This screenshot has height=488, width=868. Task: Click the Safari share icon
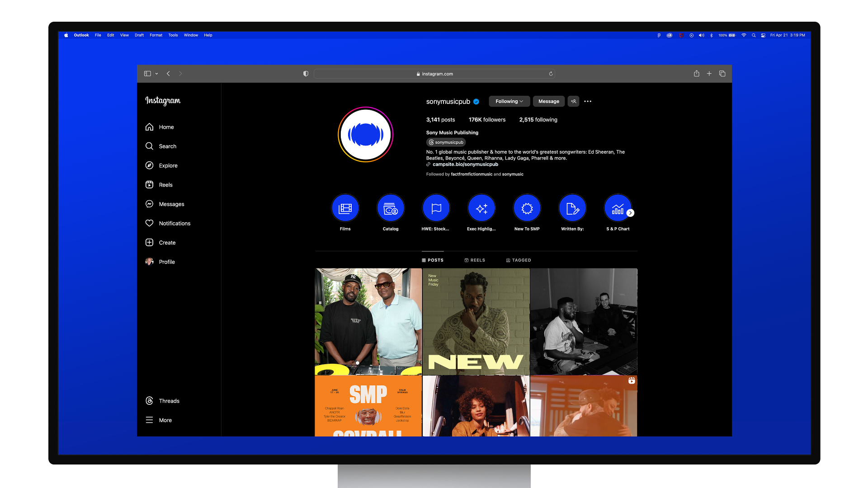(697, 74)
